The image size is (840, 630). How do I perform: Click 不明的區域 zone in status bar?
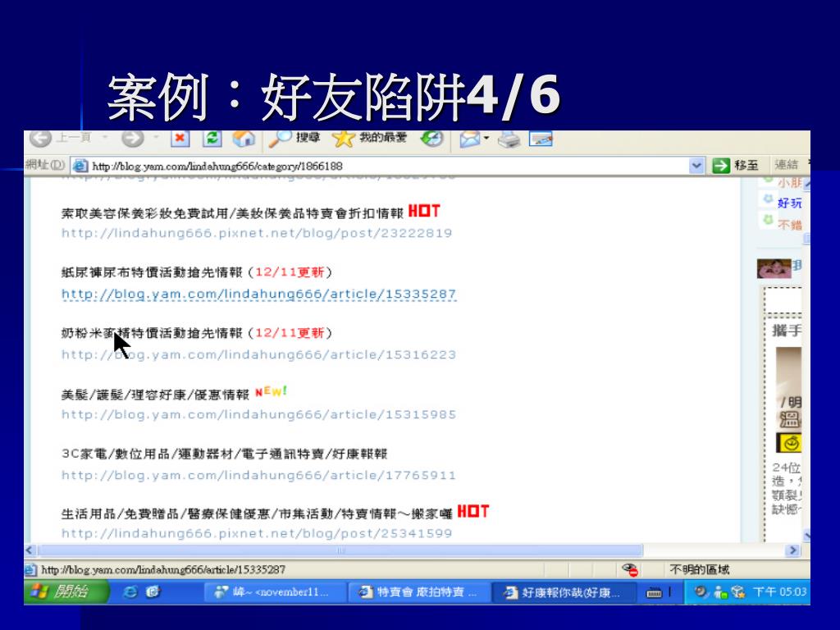(700, 569)
